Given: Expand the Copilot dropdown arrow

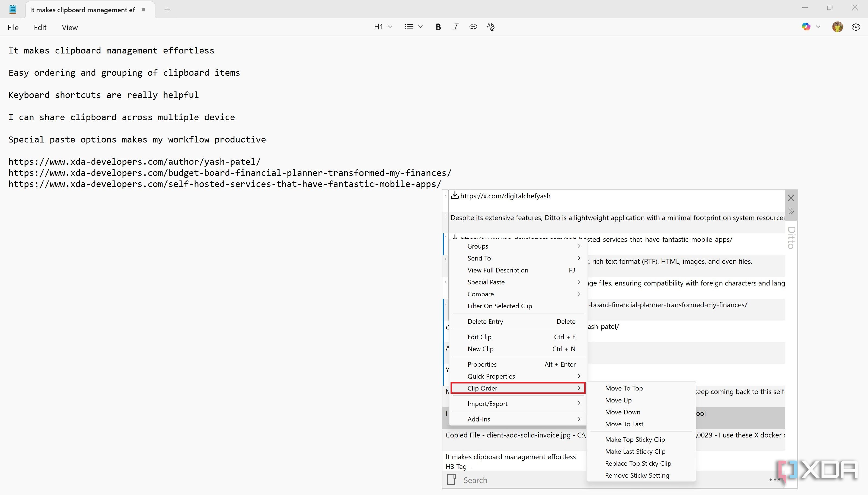Looking at the screenshot, I should (818, 27).
